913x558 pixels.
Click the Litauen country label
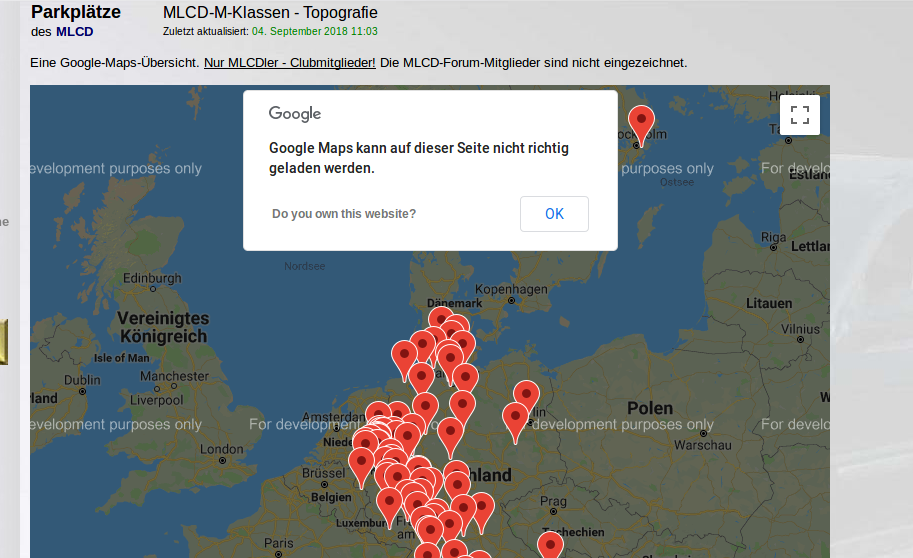pyautogui.click(x=769, y=303)
